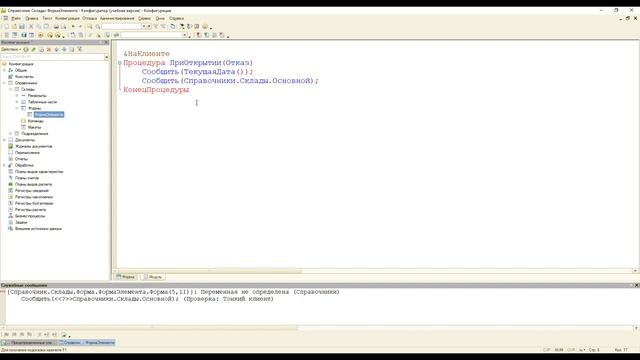Select Внешние источники данных tree item
Viewport: 640px width, 360px height.
[x=38, y=229]
